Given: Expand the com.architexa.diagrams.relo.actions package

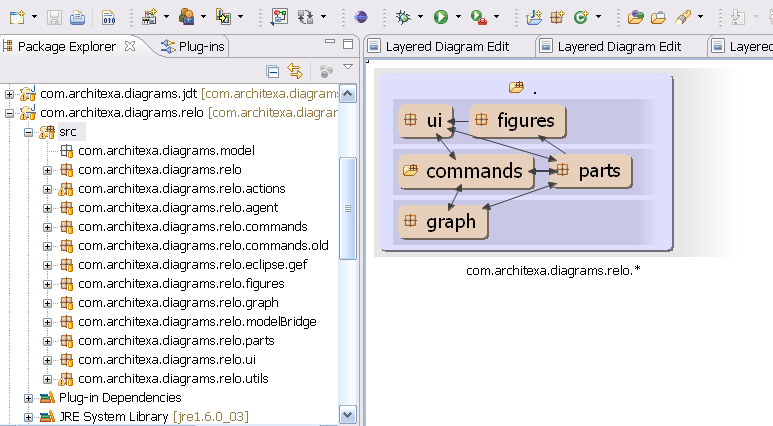Looking at the screenshot, I should [47, 189].
